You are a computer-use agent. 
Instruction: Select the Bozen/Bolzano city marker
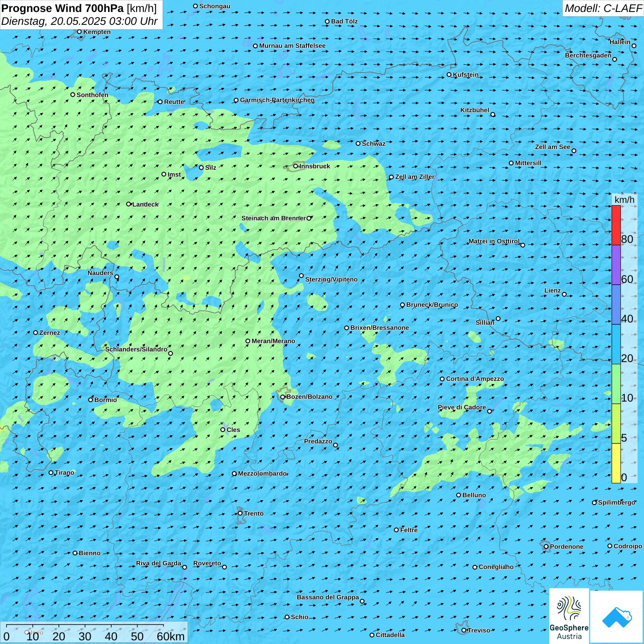pyautogui.click(x=283, y=397)
